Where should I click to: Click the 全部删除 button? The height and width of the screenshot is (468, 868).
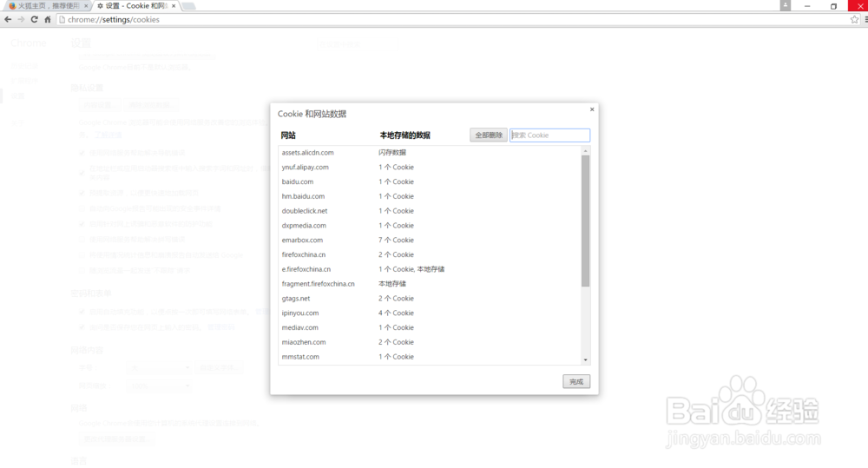[488, 135]
